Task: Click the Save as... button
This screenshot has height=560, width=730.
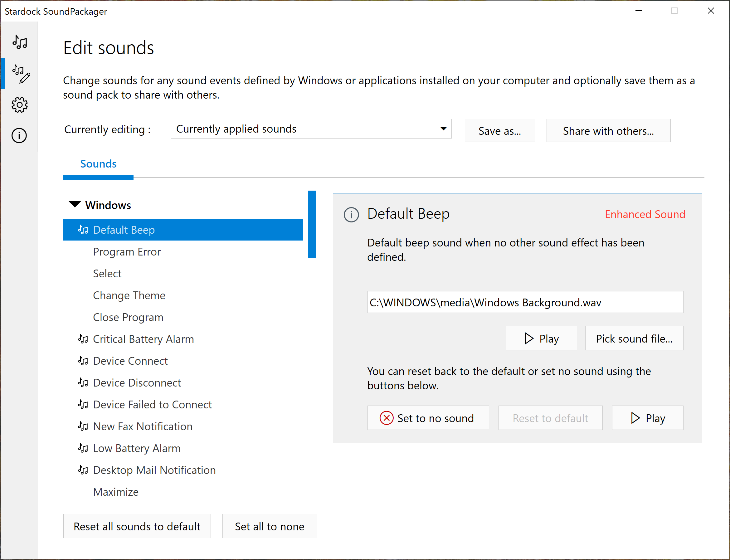Action: click(x=500, y=131)
